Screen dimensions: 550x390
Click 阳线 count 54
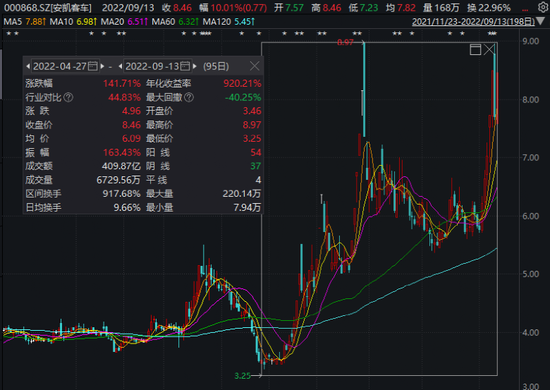pos(256,152)
